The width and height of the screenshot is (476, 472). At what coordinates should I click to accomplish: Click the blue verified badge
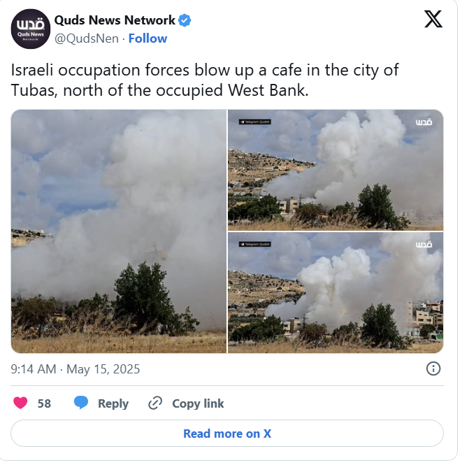185,20
